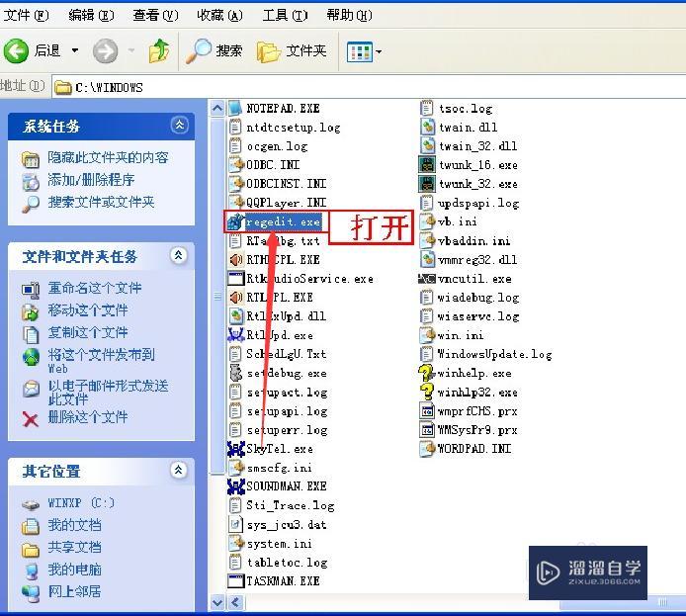This screenshot has height=616, width=686.
Task: Select the SOUNDMAN.EXE file icon
Action: (235, 486)
